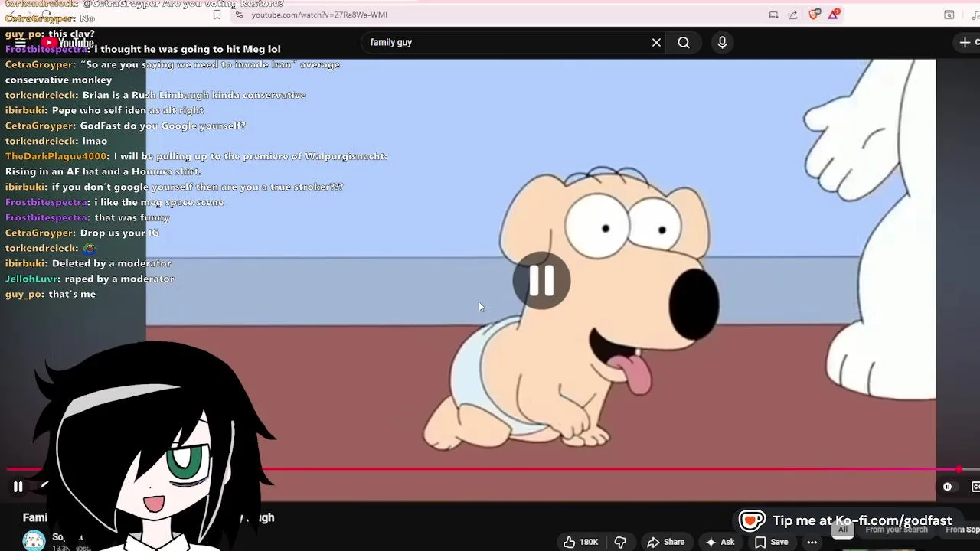Pause the video using bottom-left control
The image size is (980, 551).
(18, 486)
